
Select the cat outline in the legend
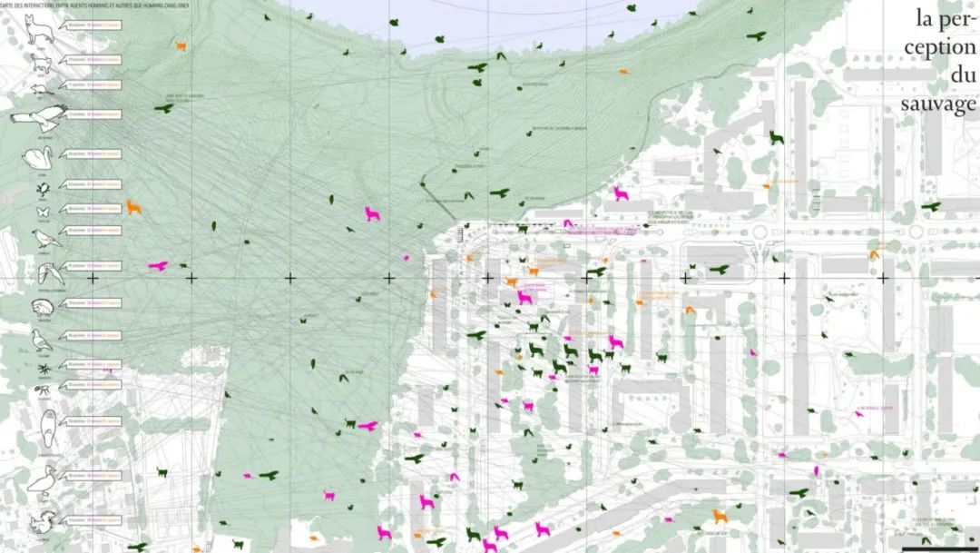coord(40,62)
